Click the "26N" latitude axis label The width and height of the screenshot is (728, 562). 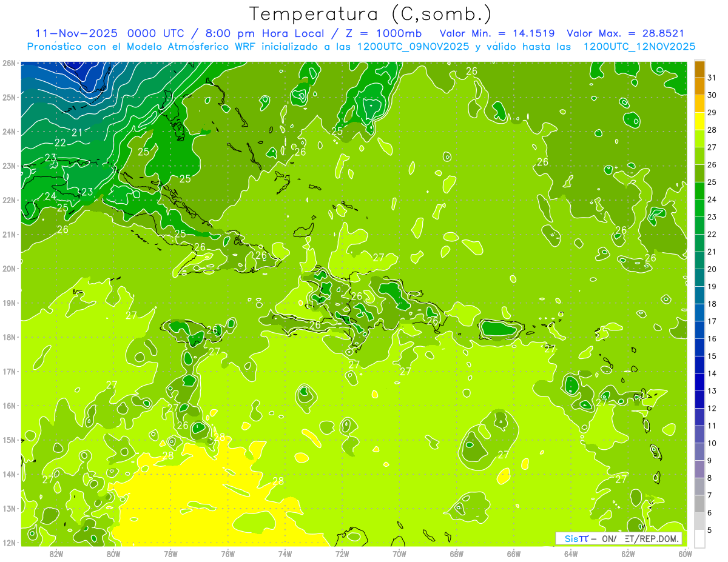coord(8,63)
